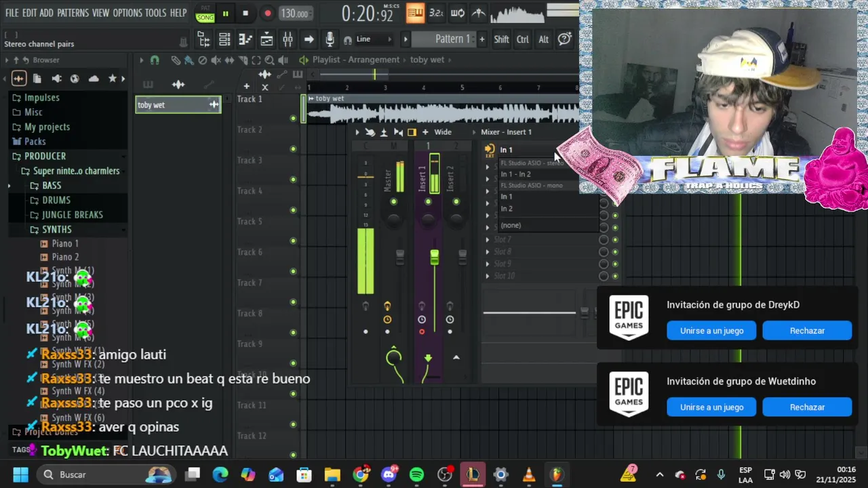Open the PATTERNS menu
This screenshot has width=868, height=488.
point(73,13)
